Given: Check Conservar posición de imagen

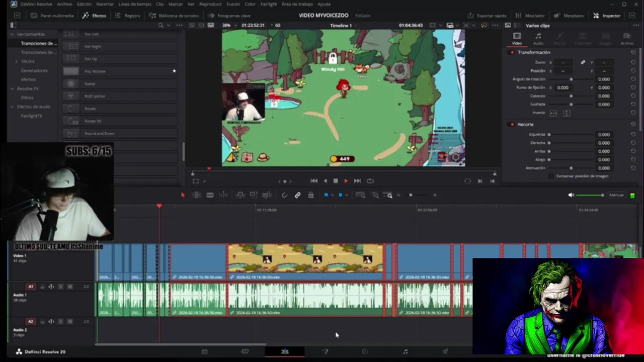Looking at the screenshot, I should click(x=551, y=176).
